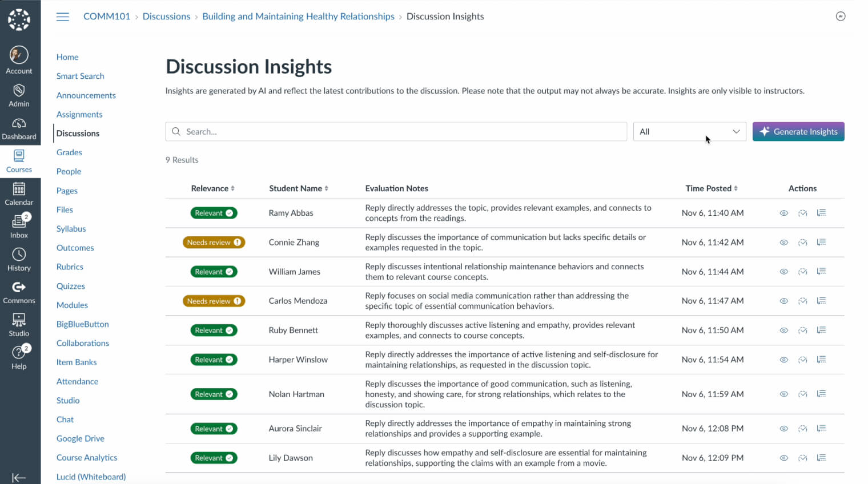Click the insights Search input field
The image size is (868, 484).
click(400, 132)
